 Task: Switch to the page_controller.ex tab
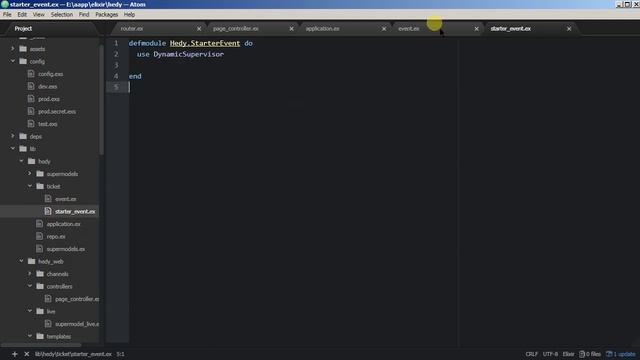(236, 29)
